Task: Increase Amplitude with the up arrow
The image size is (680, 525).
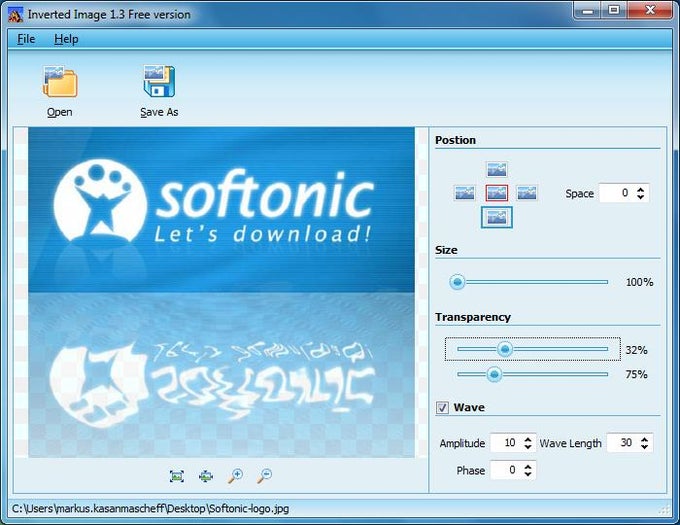Action: (528, 439)
